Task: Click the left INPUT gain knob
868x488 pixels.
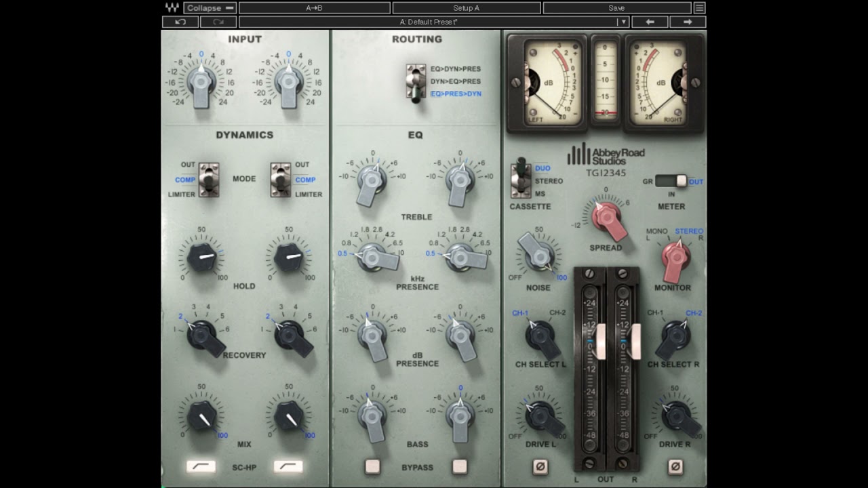Action: (x=201, y=82)
